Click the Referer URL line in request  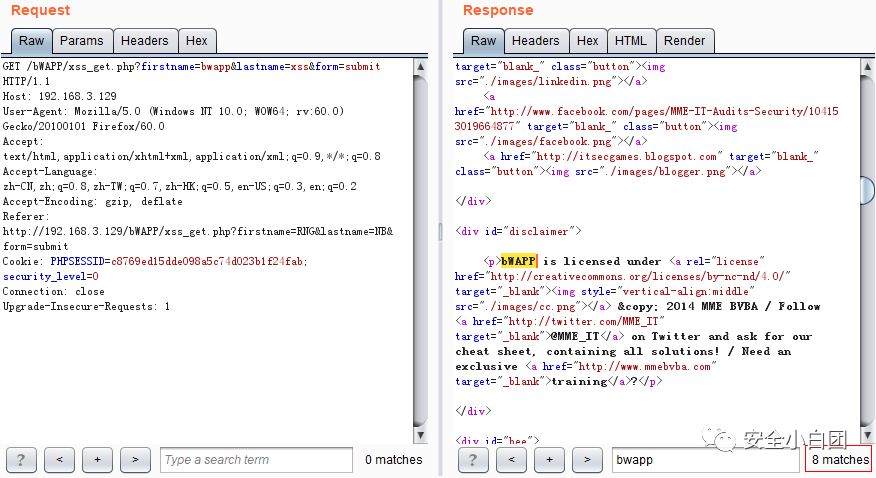coord(198,231)
